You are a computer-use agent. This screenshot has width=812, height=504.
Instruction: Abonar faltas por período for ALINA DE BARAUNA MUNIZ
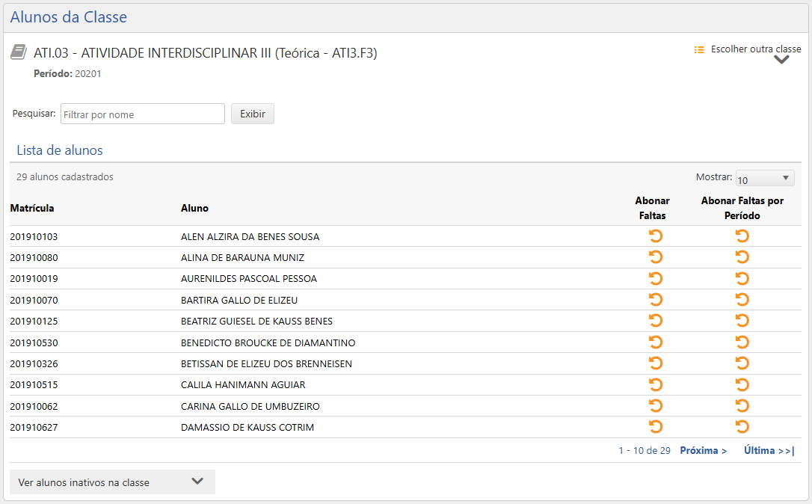pos(742,256)
